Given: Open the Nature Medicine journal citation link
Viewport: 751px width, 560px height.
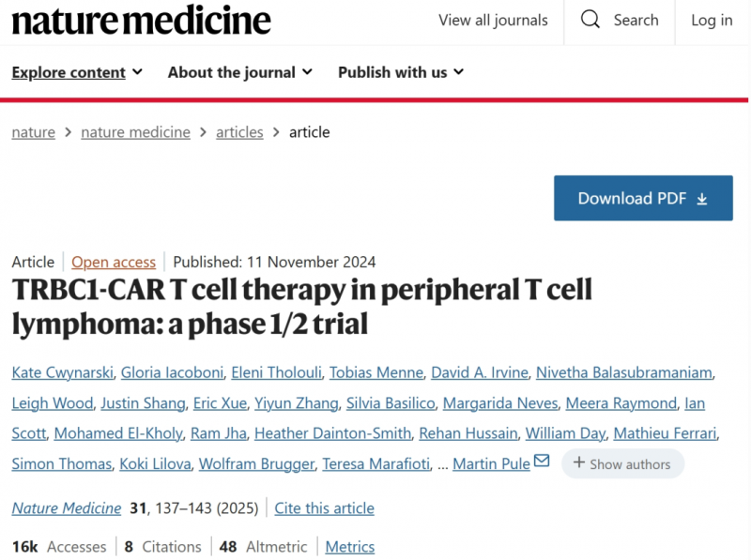Looking at the screenshot, I should click(67, 507).
